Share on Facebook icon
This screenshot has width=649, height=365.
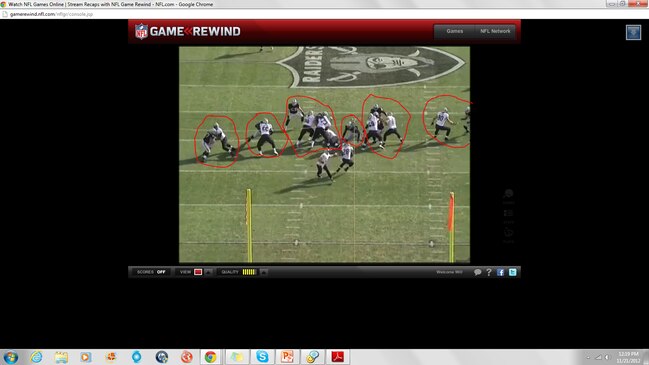(500, 272)
